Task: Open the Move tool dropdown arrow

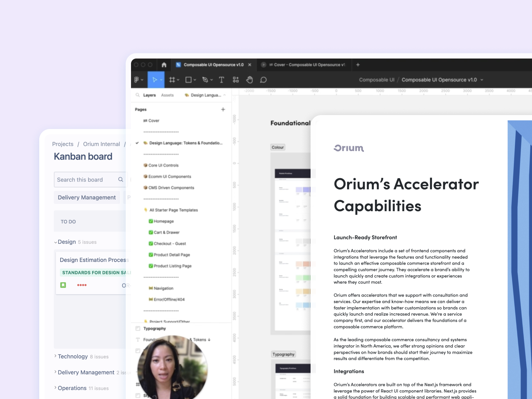Action: (x=161, y=80)
